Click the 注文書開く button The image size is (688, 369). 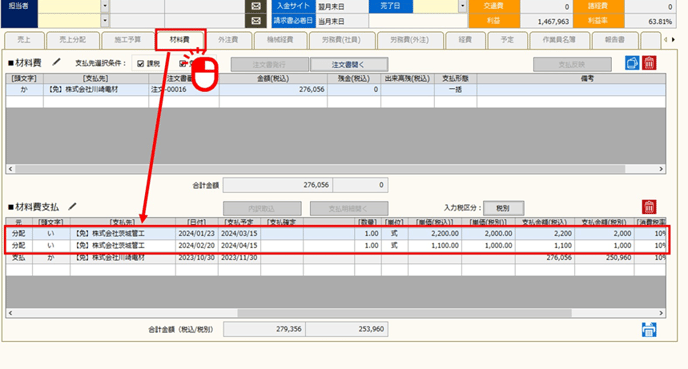pyautogui.click(x=349, y=64)
